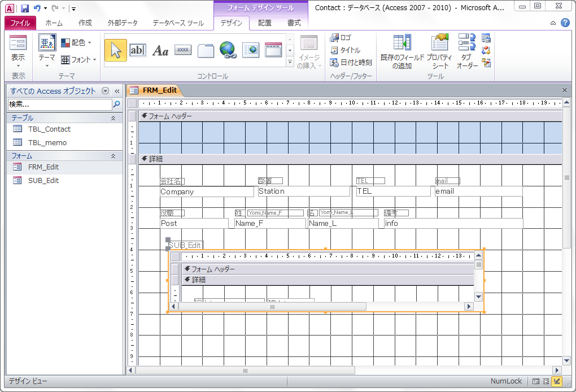Viewport: 576px width, 392px height.
Task: Click the テーマ themes button
Action: [x=47, y=51]
